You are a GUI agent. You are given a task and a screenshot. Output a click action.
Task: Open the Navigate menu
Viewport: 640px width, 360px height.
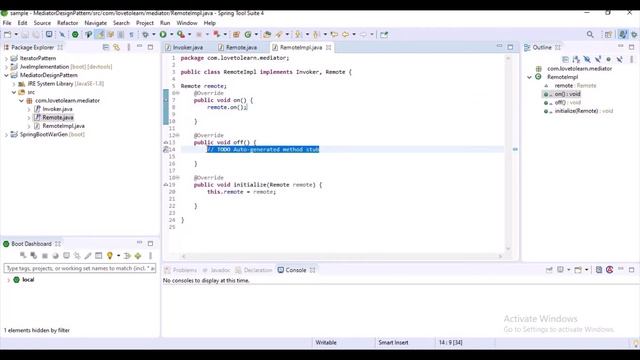[x=96, y=23]
